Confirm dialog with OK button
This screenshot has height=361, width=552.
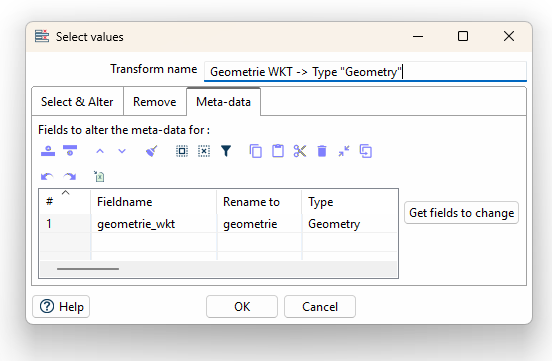[x=242, y=307]
